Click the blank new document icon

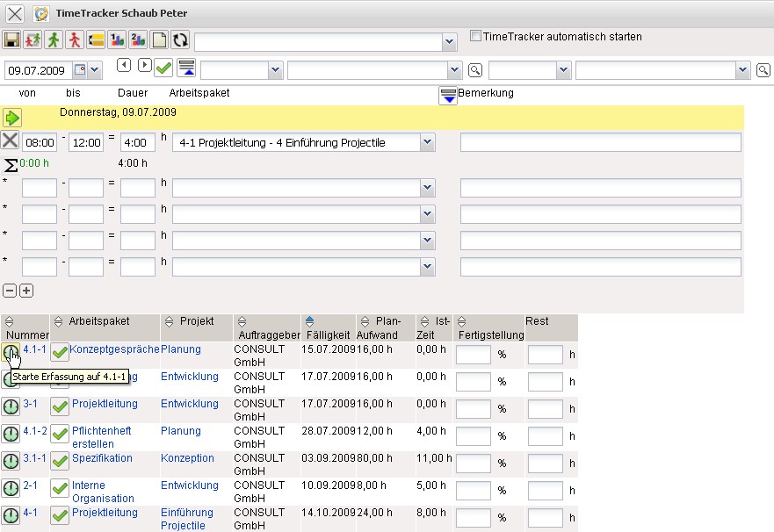click(x=159, y=40)
